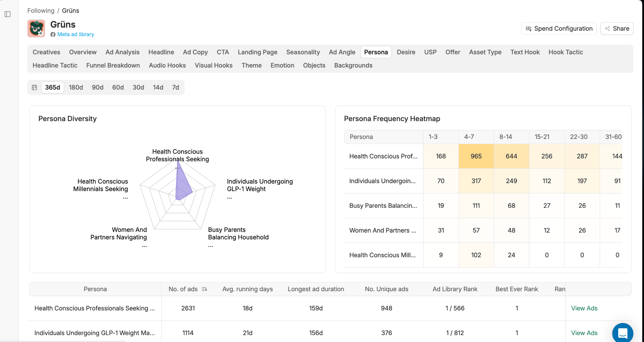644x342 pixels.
Task: Click the 644 heatmap cell
Action: pyautogui.click(x=512, y=156)
